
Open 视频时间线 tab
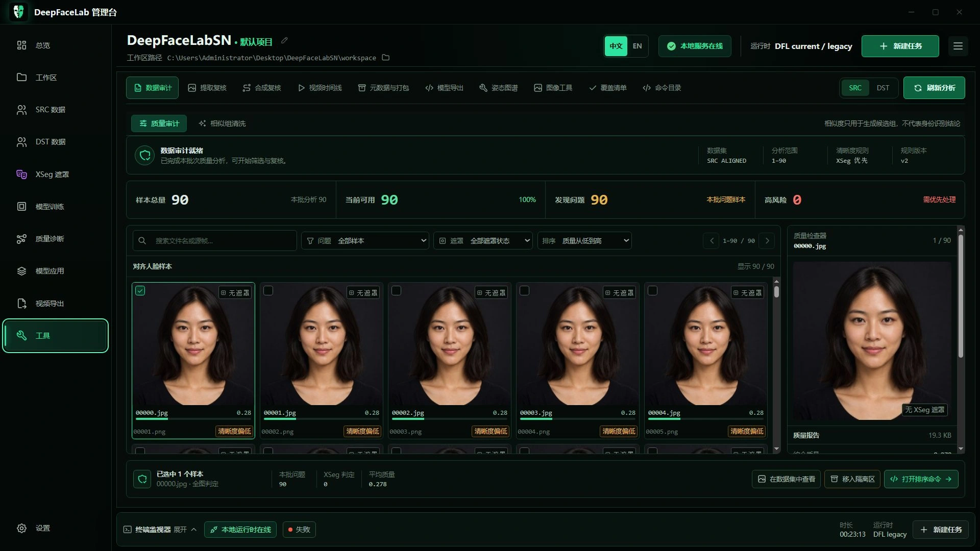320,88
